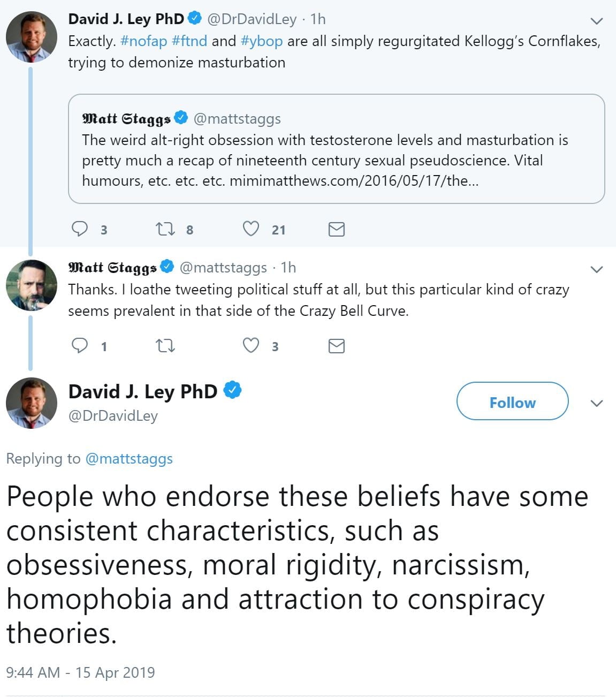Retweet Matt Staggs' Crazy Bell Curve tweet
This screenshot has height=697, width=616.
click(165, 346)
